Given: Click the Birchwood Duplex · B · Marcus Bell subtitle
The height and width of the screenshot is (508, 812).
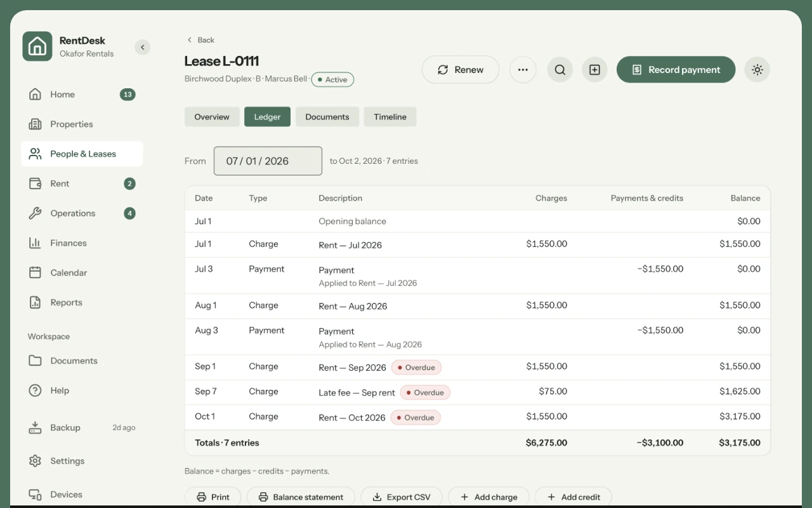Looking at the screenshot, I should click(246, 79).
